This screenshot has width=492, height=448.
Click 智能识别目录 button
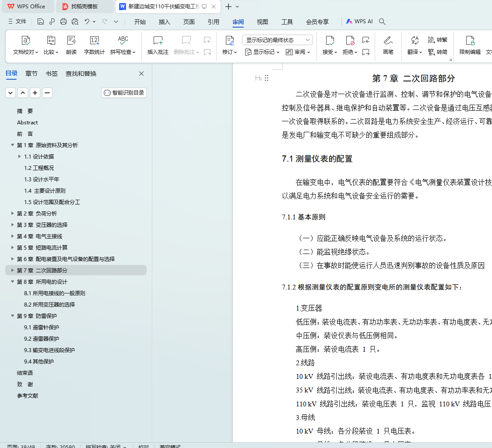pos(124,93)
